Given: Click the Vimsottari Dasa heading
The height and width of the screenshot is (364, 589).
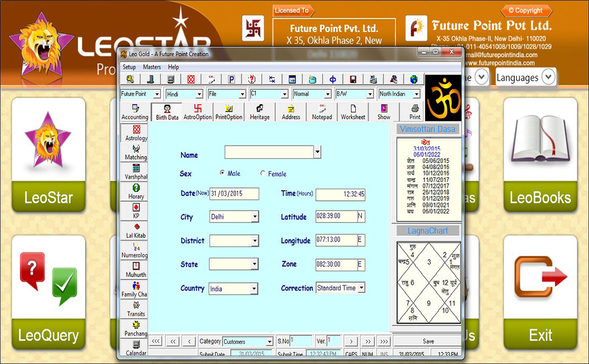Looking at the screenshot, I should (427, 129).
